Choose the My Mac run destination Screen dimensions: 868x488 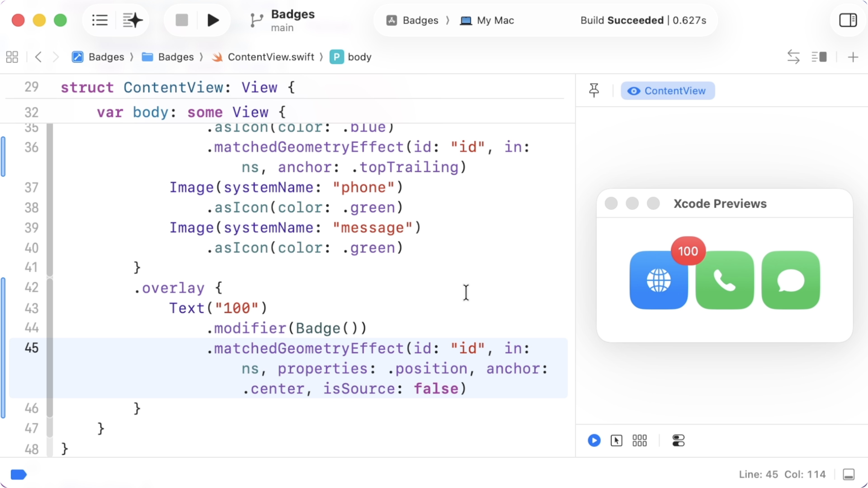488,20
